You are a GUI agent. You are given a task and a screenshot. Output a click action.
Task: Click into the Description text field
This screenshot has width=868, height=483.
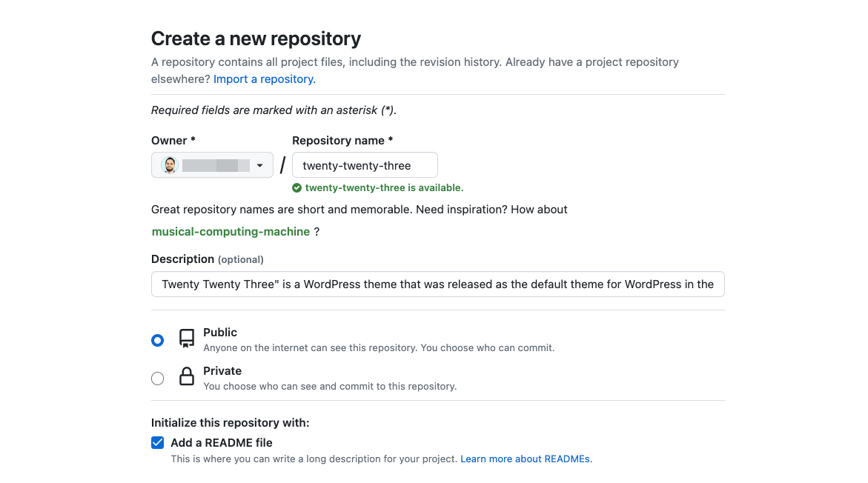point(437,284)
